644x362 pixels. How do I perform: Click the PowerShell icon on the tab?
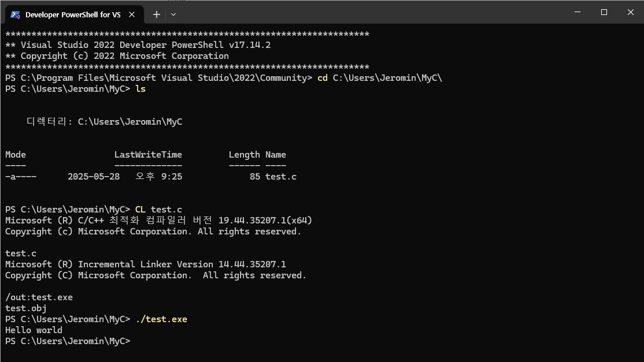tap(15, 15)
